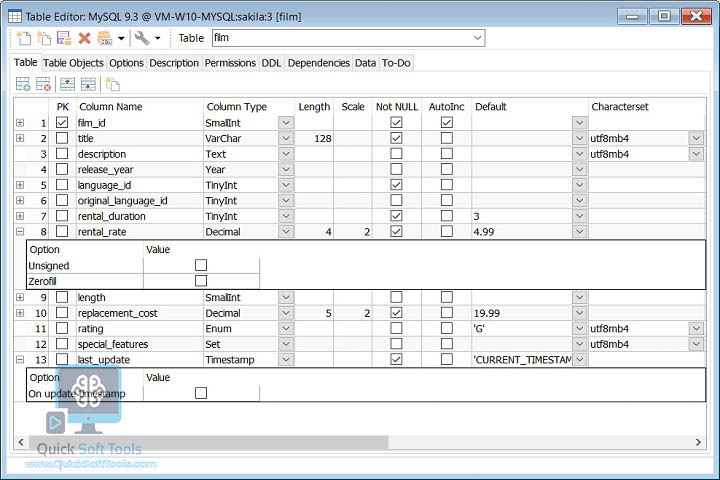The width and height of the screenshot is (720, 480).
Task: Open Default dropdown for rental_duration
Action: [579, 216]
